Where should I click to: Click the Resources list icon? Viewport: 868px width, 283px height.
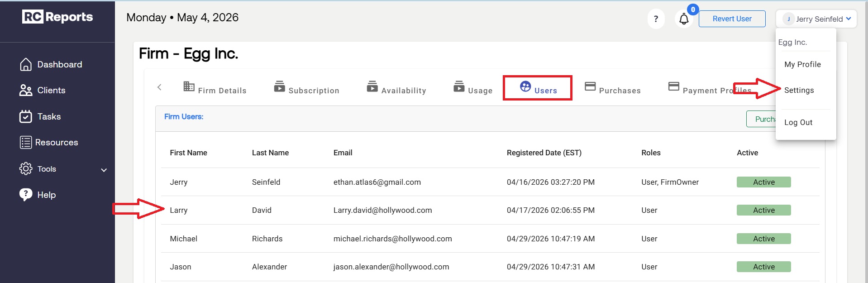pos(26,142)
